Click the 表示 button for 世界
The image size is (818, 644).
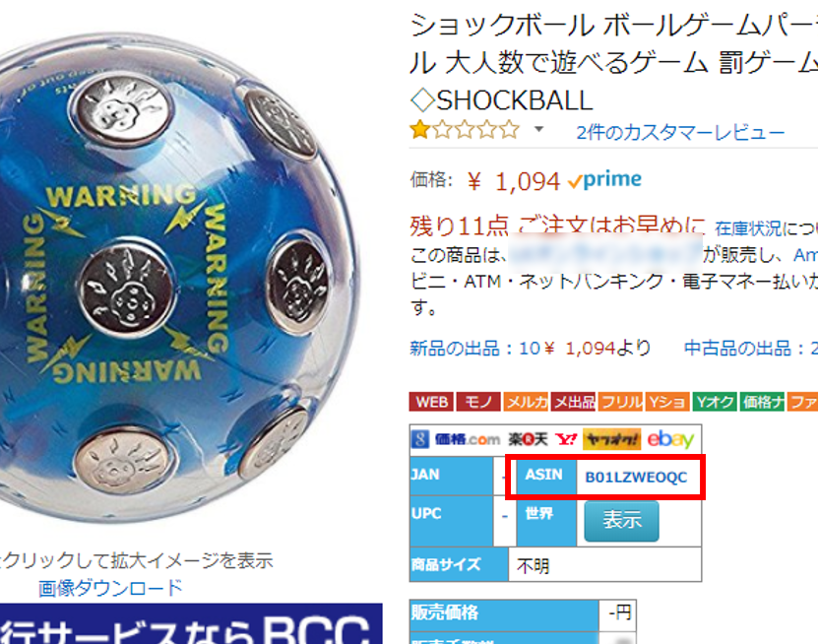621,521
